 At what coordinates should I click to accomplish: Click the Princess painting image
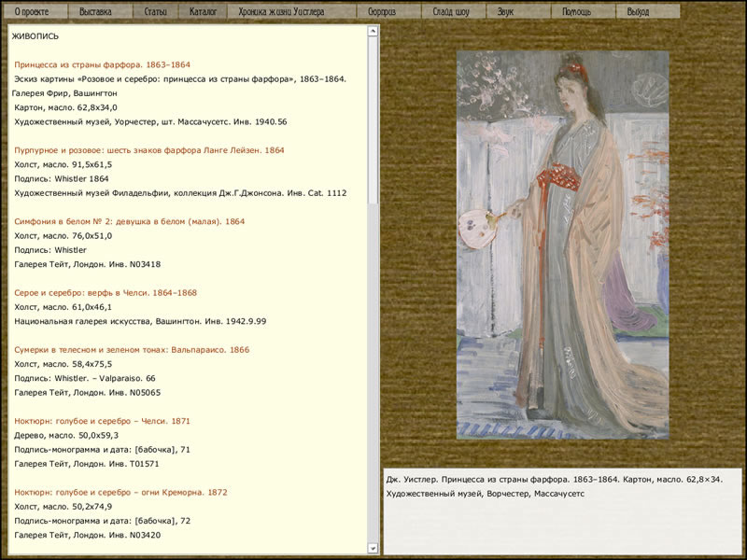pyautogui.click(x=562, y=245)
